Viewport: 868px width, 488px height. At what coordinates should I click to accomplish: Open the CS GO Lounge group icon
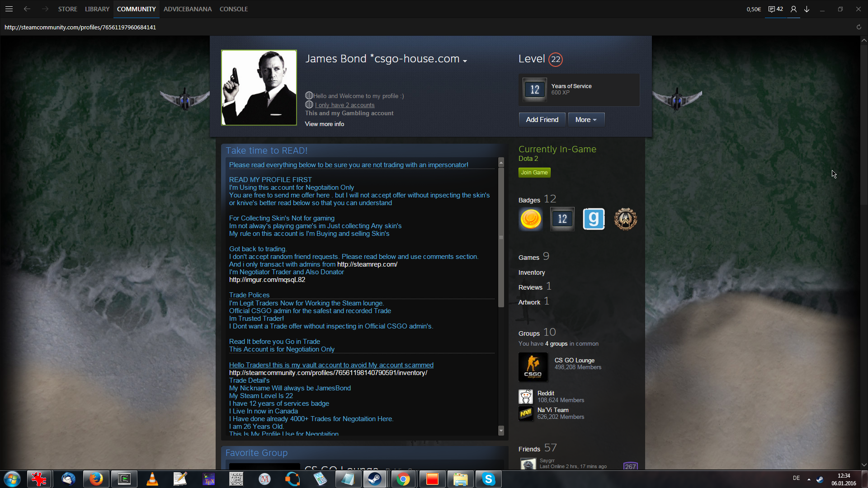pyautogui.click(x=533, y=367)
